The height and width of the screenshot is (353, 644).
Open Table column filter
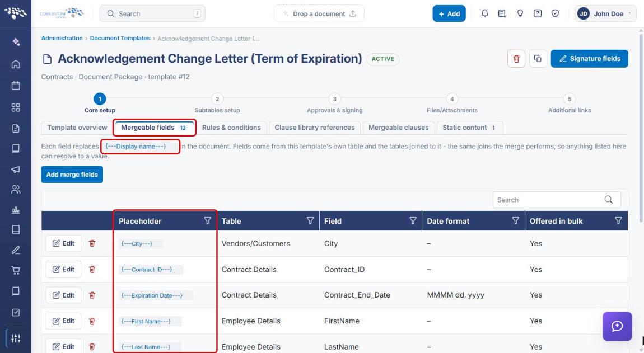310,221
